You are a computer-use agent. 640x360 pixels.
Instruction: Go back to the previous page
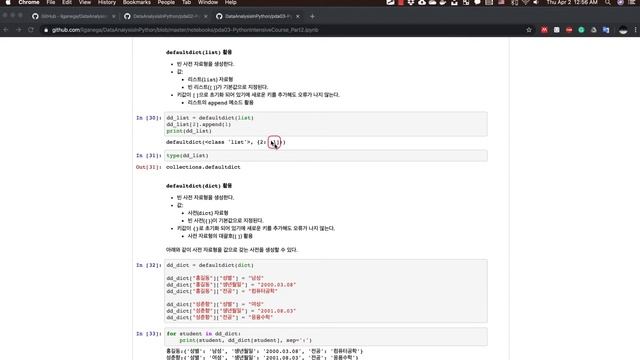click(x=6, y=30)
